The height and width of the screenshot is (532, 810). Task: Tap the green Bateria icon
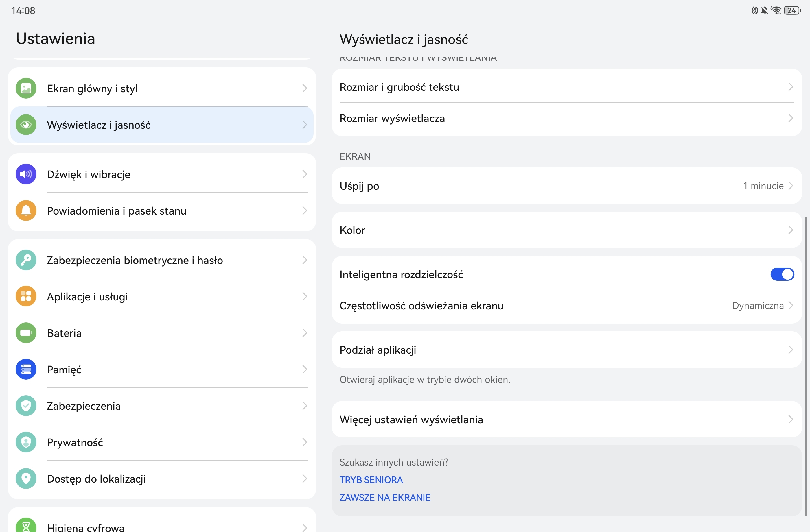coord(26,333)
